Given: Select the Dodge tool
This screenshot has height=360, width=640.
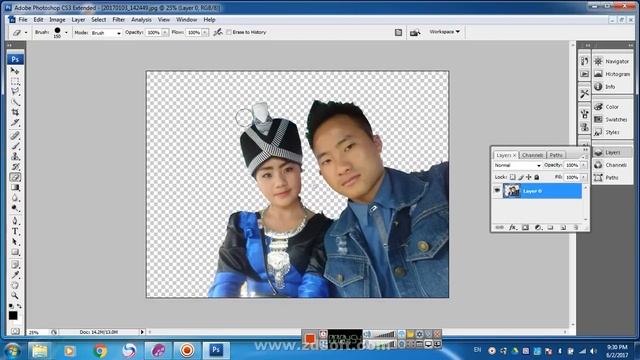Looking at the screenshot, I should [x=15, y=208].
